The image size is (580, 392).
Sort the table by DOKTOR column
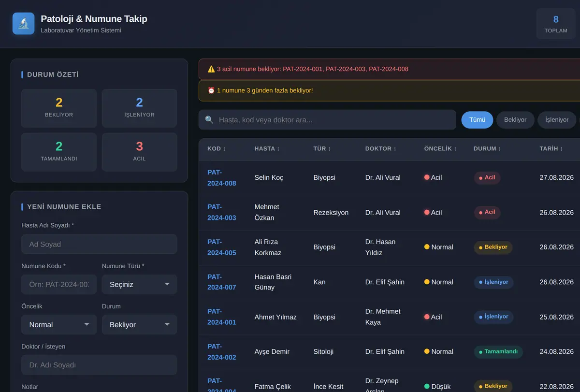[x=381, y=149]
